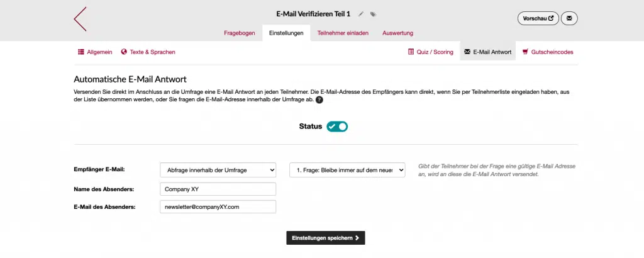This screenshot has width=644, height=258.
Task: Toggle the Status switch off
Action: [x=337, y=126]
